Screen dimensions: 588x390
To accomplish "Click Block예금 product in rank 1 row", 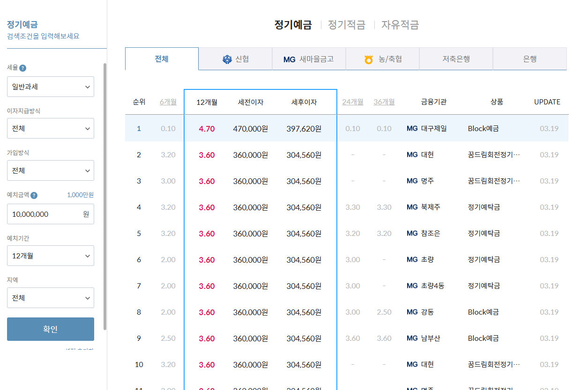I will (x=483, y=128).
